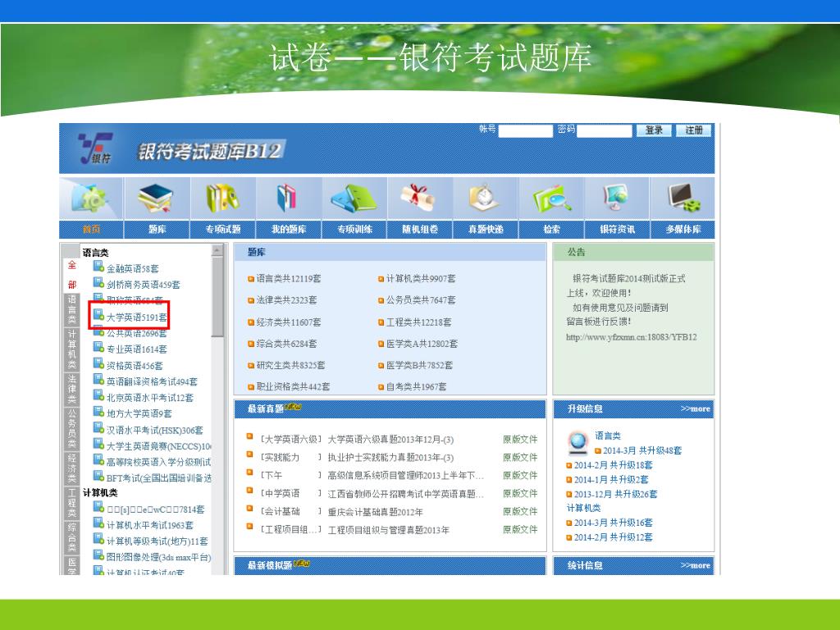Click the 专项训练 green folder icon

(354, 199)
